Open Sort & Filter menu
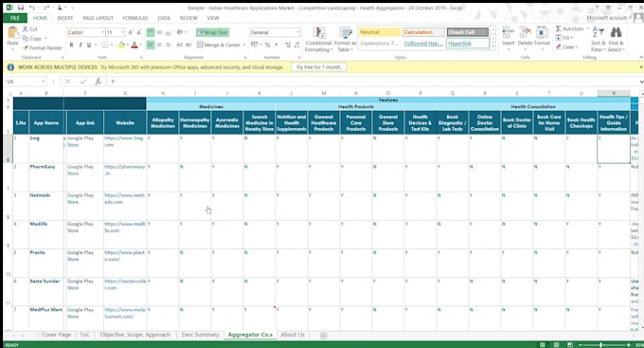Image resolution: width=644 pixels, height=348 pixels. 598,40
